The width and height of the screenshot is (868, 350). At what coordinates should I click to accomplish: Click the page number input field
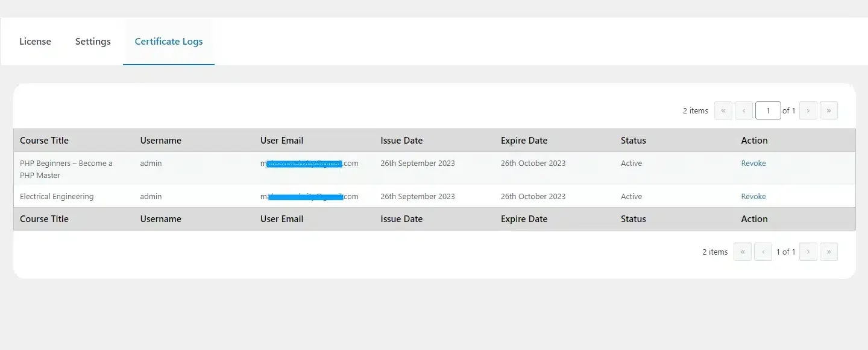click(768, 110)
